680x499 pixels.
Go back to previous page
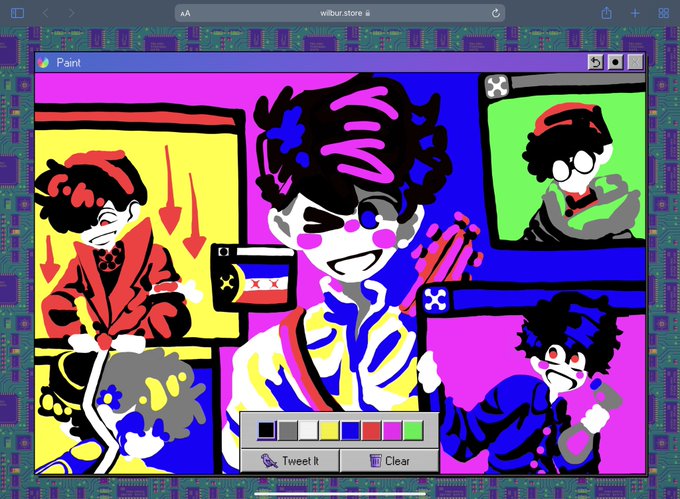click(x=46, y=13)
